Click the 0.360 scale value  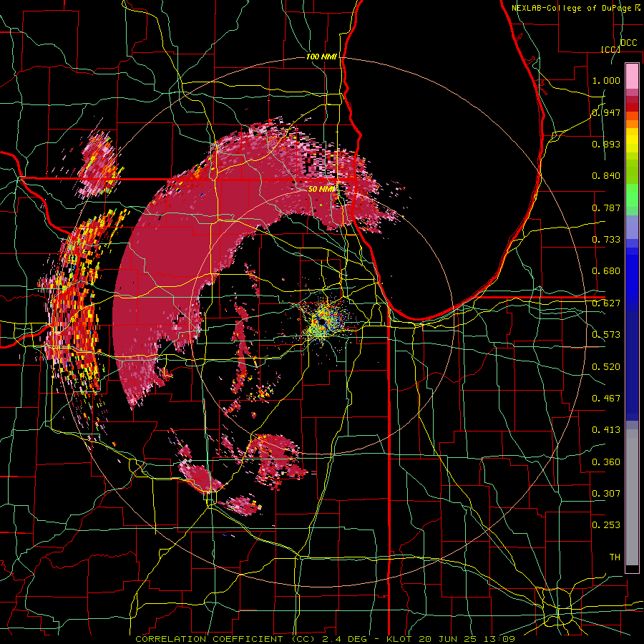coord(606,462)
